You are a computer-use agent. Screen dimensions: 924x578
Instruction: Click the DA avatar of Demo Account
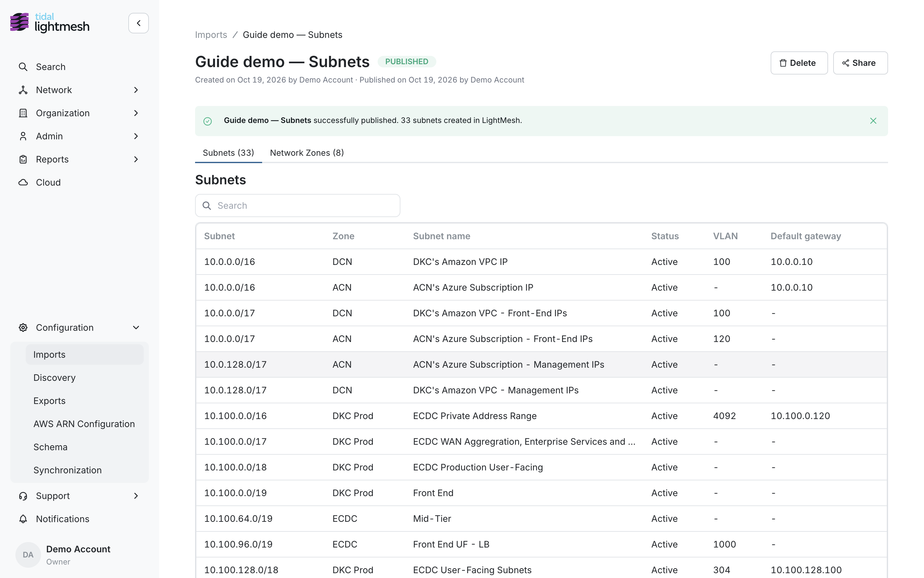(x=28, y=555)
